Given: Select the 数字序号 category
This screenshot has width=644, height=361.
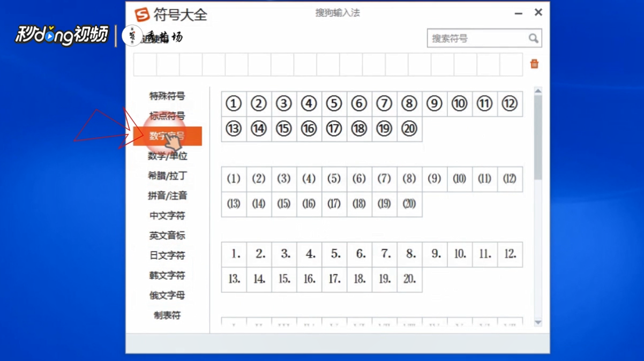Looking at the screenshot, I should 167,136.
